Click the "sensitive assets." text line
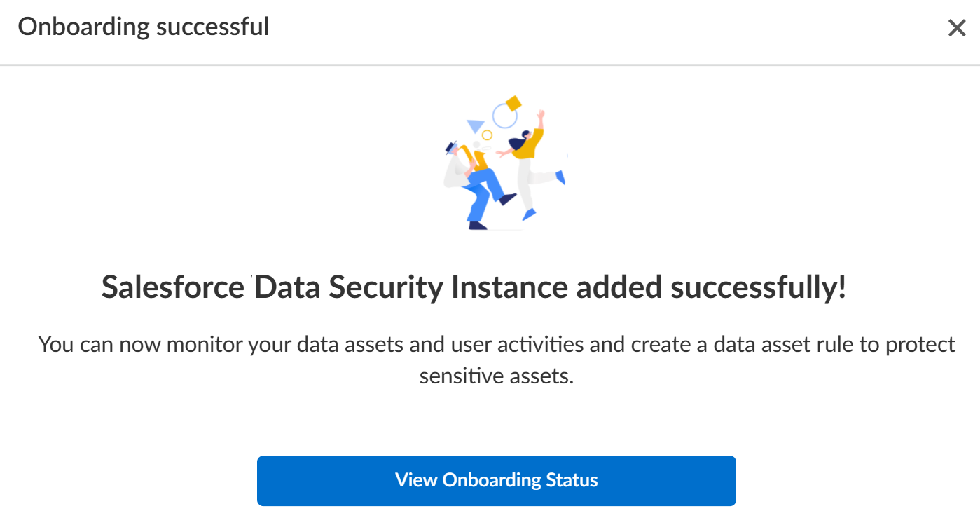This screenshot has width=980, height=525. [x=496, y=376]
